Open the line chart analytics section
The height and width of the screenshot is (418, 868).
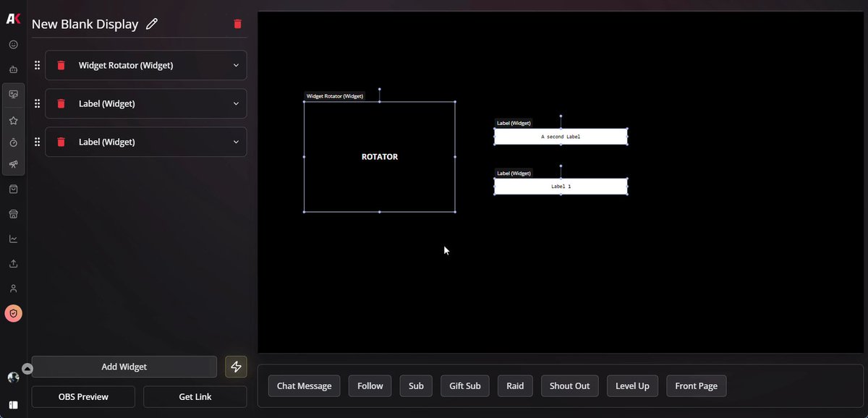(13, 239)
